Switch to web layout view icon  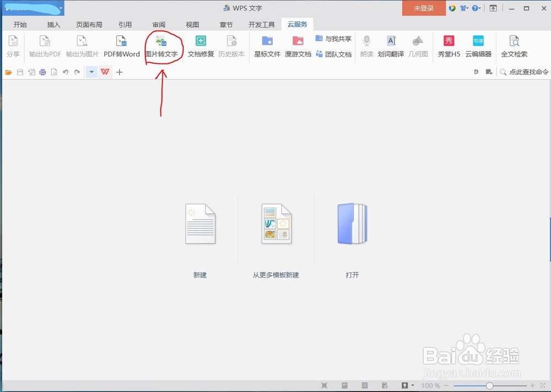385,385
